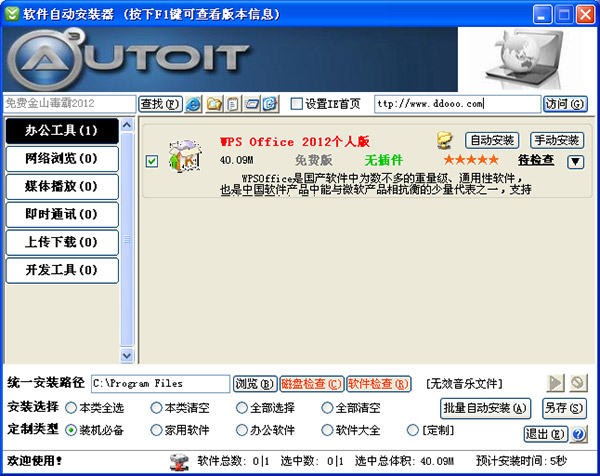The width and height of the screenshot is (600, 476).
Task: Click the 软件检查(R) button
Action: (x=378, y=383)
